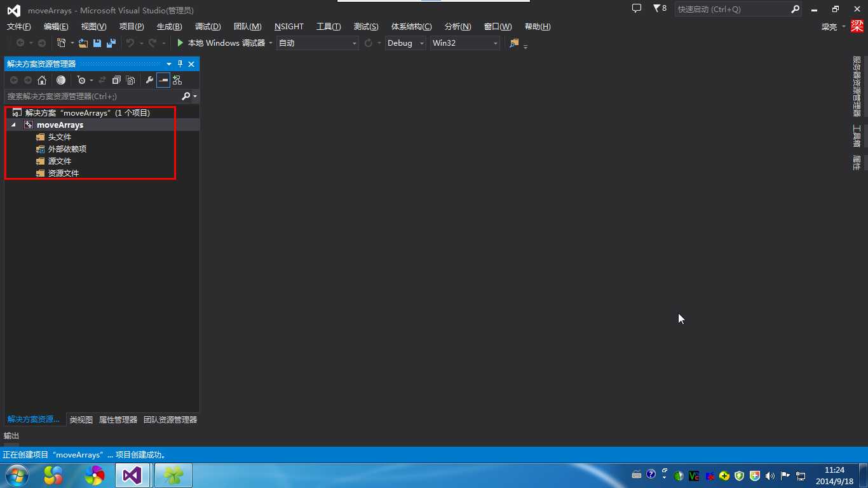The image size is (868, 488).
Task: Open the Debug configuration dropdown
Action: tap(405, 43)
